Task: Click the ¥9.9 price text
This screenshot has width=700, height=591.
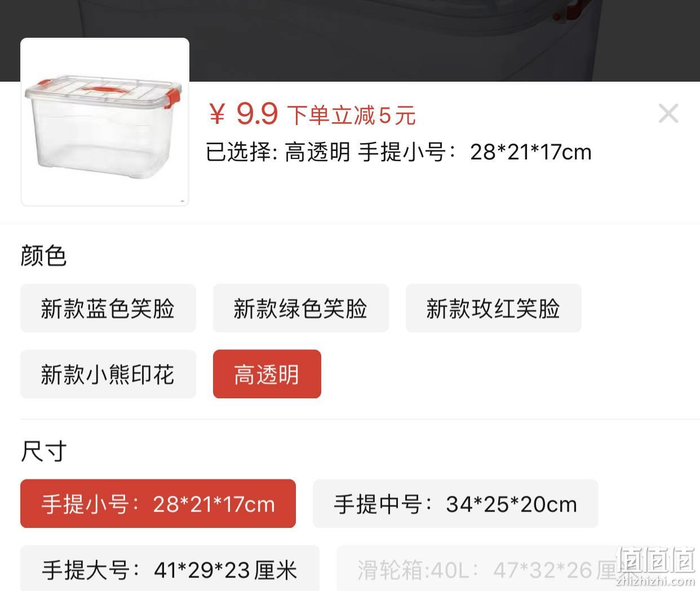Action: click(244, 114)
